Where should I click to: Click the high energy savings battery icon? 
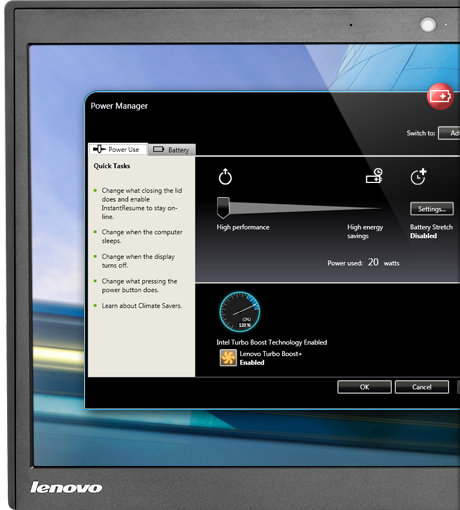click(x=374, y=176)
